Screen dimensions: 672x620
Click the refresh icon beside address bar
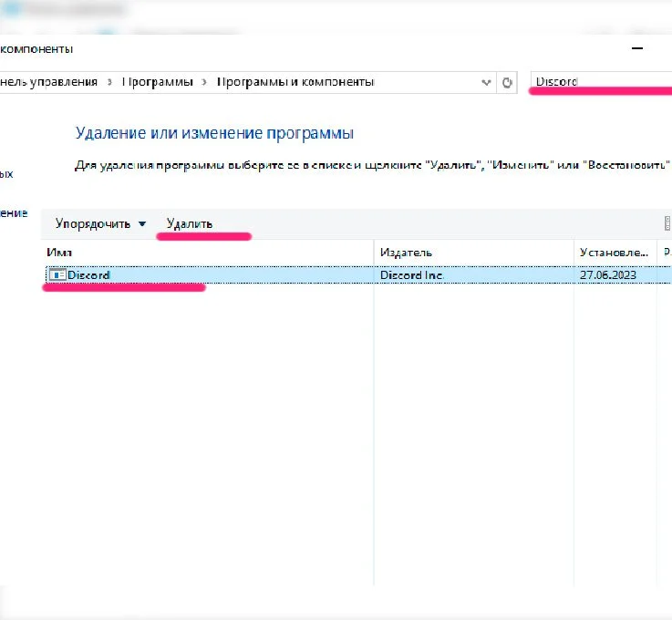507,82
